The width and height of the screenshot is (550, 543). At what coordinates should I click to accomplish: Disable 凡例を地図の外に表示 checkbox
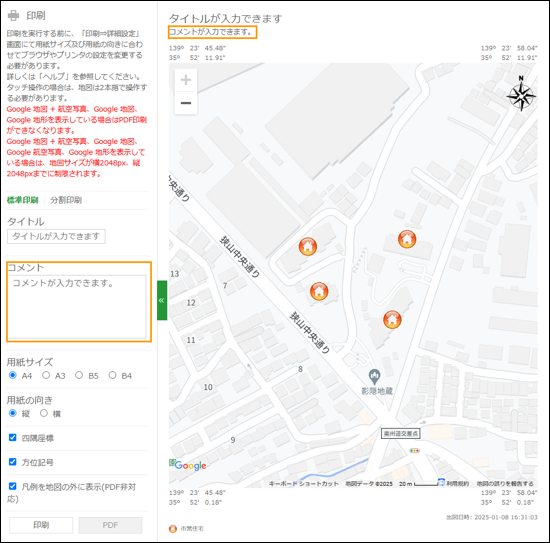coord(13,486)
